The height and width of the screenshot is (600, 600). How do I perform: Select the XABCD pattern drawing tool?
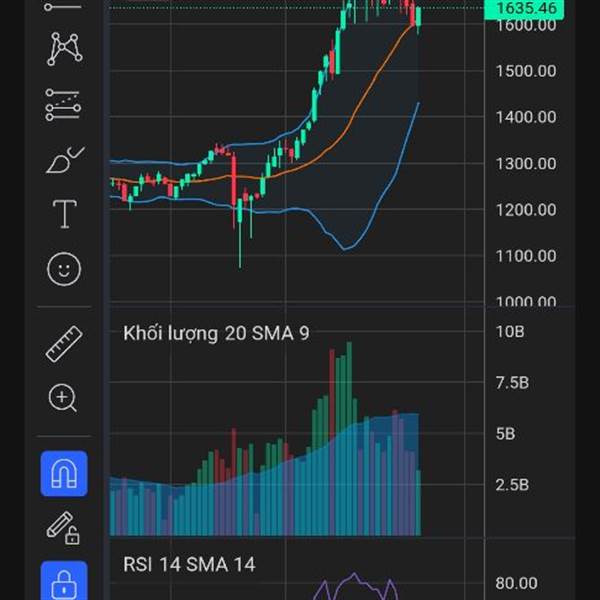tap(64, 49)
